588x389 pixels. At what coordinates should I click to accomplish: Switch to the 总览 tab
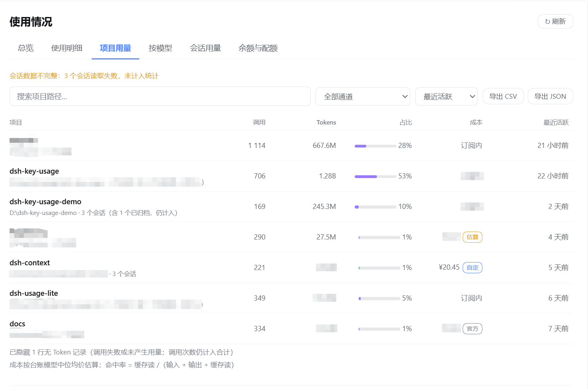[x=25, y=48]
